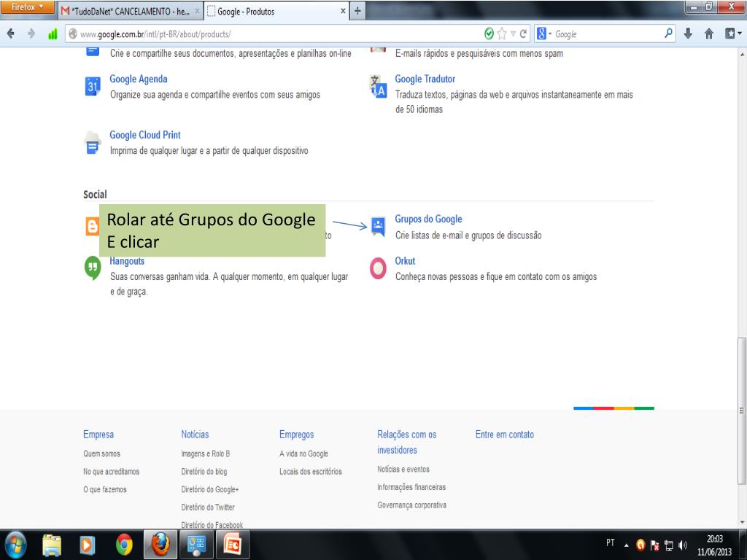Open the Diretório do Twitter link
The height and width of the screenshot is (560, 747).
tap(208, 507)
